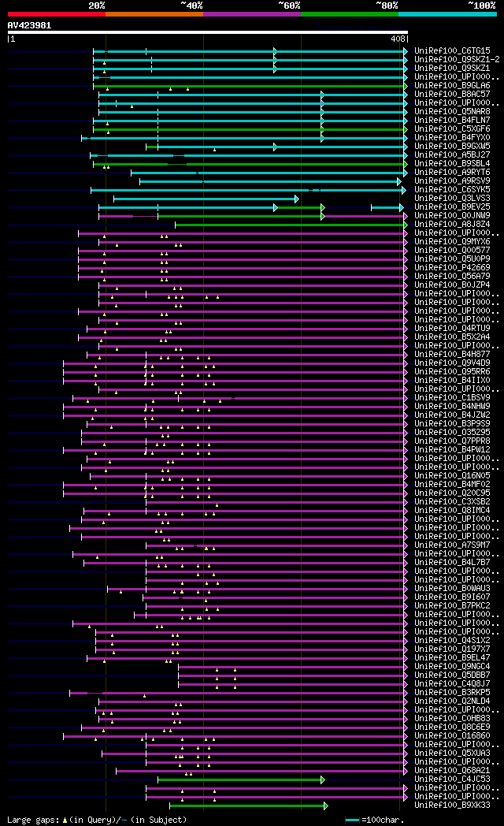504x826 pixels.
Task: Click the UniRef100_B7PKC2 label
Action: click(452, 606)
